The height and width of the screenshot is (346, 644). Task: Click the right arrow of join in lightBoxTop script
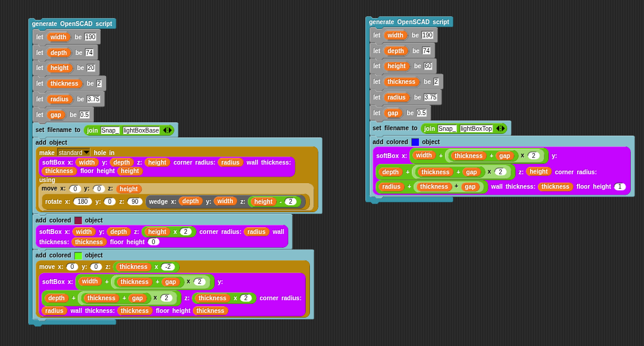click(x=502, y=128)
